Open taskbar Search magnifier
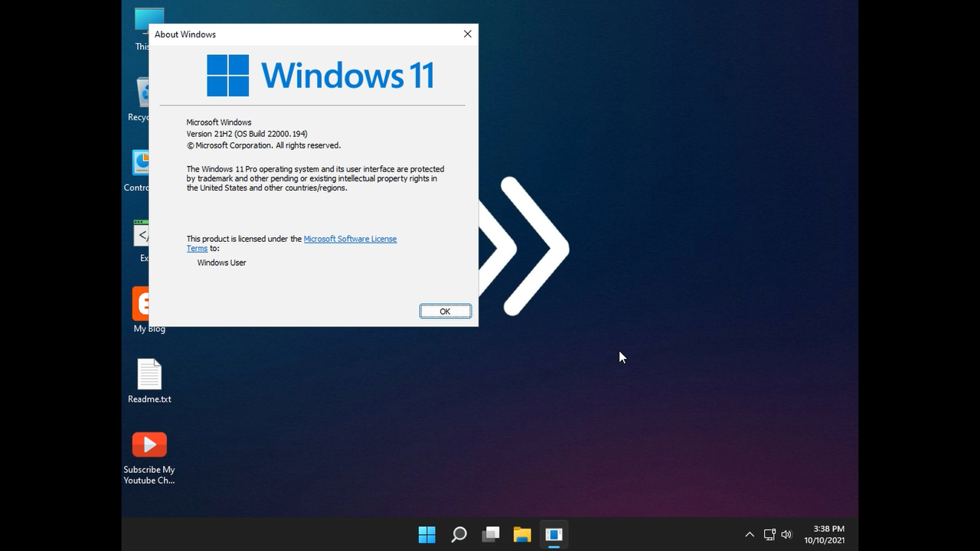The width and height of the screenshot is (980, 551). (459, 534)
